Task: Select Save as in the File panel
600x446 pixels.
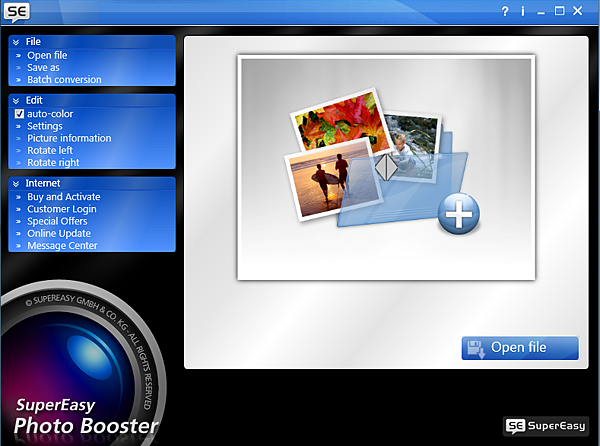Action: tap(43, 68)
